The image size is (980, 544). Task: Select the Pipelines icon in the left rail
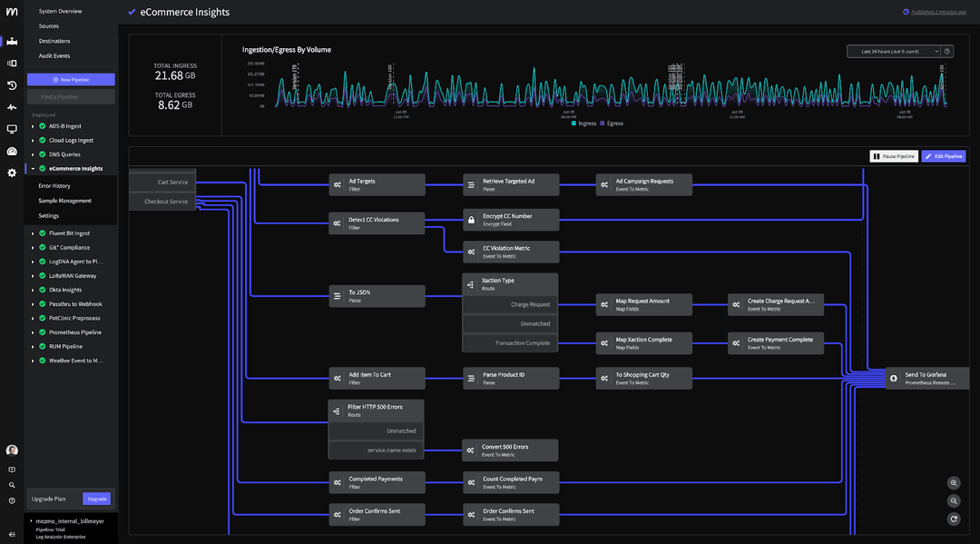11,41
